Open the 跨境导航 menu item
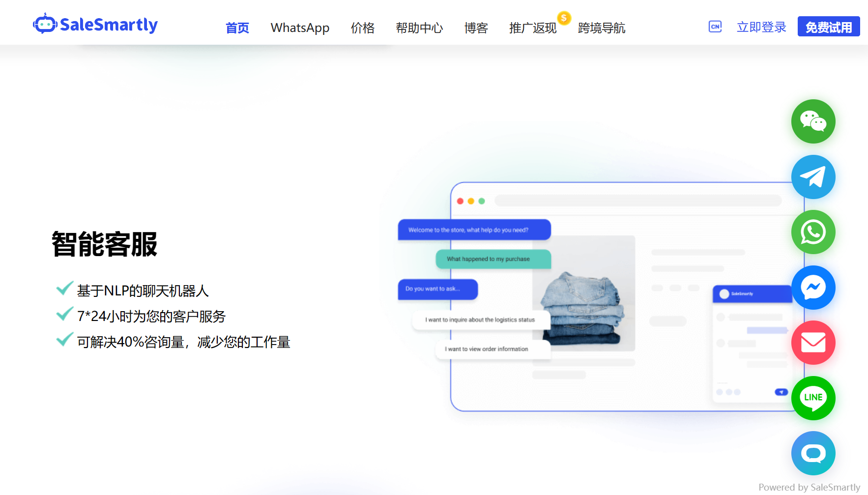The image size is (868, 495). click(x=602, y=28)
